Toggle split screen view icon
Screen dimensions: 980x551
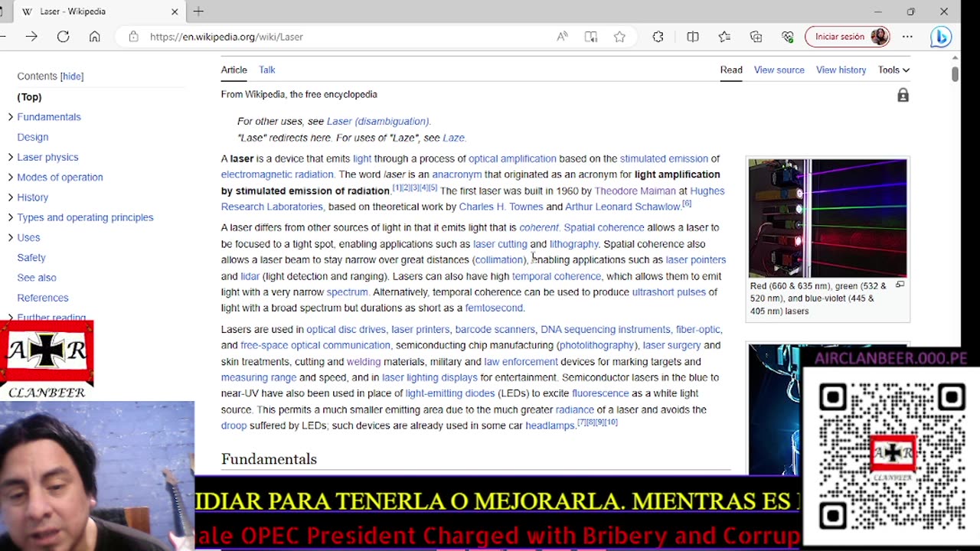tap(692, 37)
